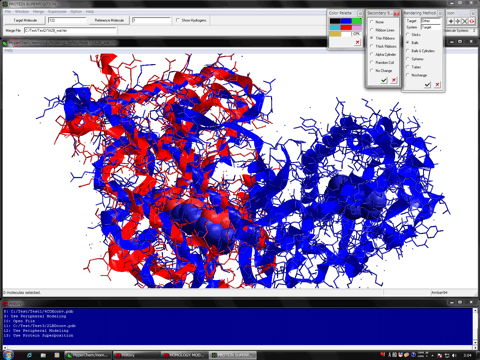Switch to HyperChem taskbar button

(88, 355)
